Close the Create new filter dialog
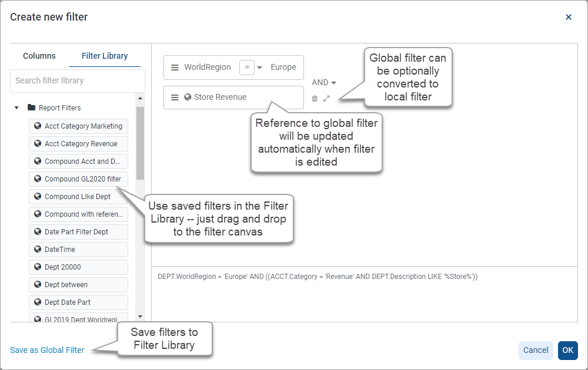The height and width of the screenshot is (370, 588). point(569,18)
